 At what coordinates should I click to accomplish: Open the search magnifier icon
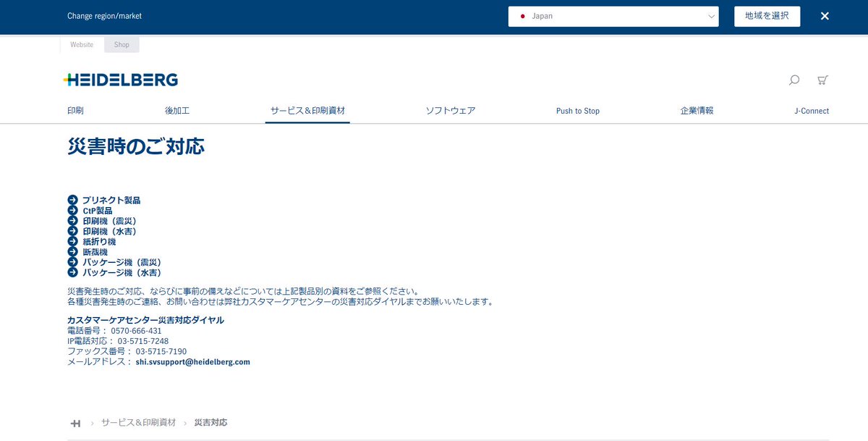(x=794, y=80)
